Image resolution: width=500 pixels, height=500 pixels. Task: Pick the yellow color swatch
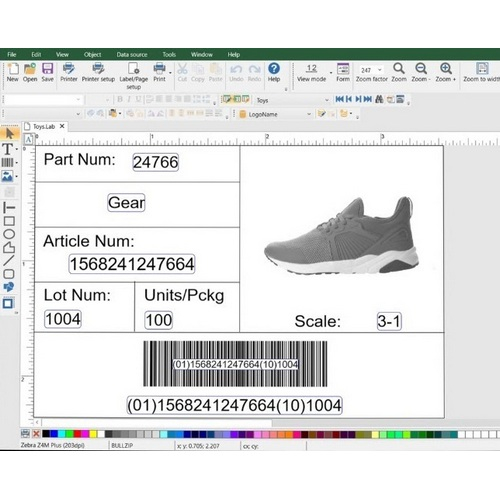tap(93, 434)
